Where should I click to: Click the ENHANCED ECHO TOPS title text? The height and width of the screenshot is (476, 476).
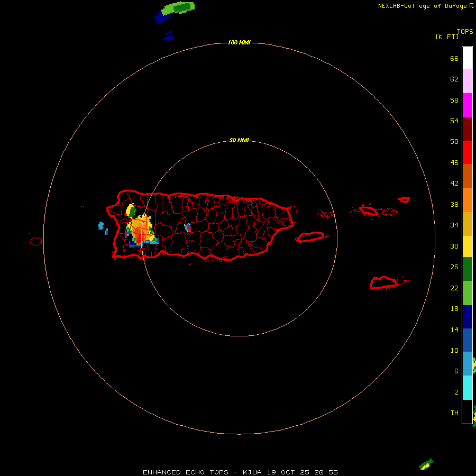coord(186,472)
